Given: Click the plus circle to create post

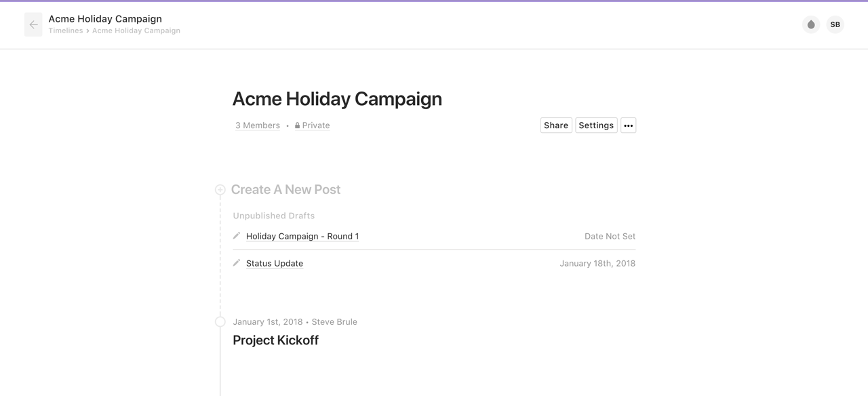Looking at the screenshot, I should [x=220, y=190].
